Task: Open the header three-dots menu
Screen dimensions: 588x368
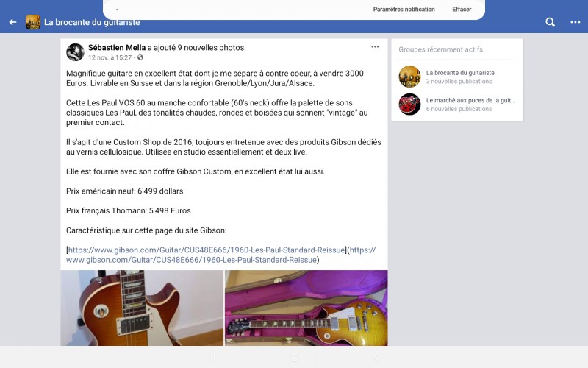Action: (576, 22)
